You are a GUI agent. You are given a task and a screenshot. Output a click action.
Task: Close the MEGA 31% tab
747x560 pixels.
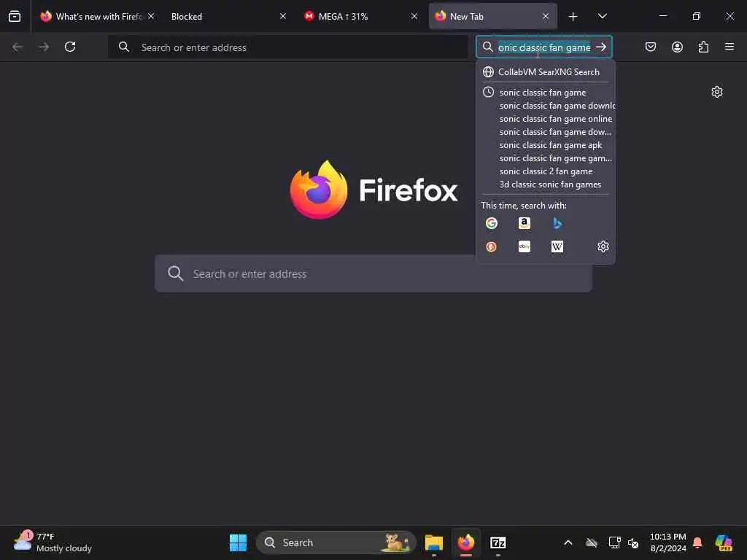414,16
